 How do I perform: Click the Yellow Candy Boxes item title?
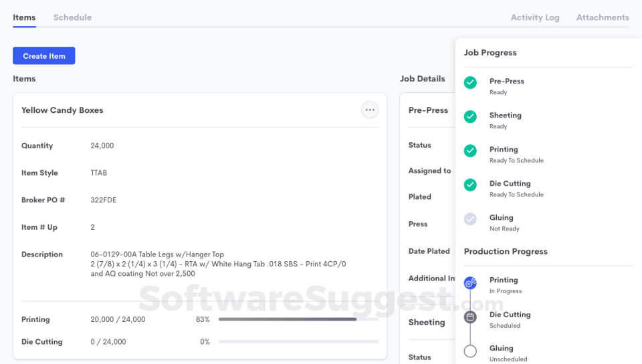coord(62,110)
